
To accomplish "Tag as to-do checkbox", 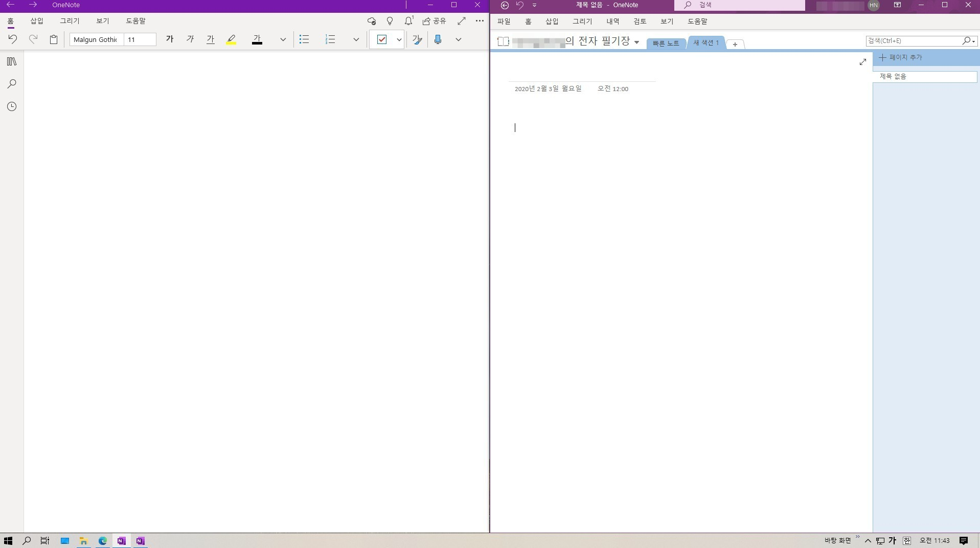I will pyautogui.click(x=382, y=39).
